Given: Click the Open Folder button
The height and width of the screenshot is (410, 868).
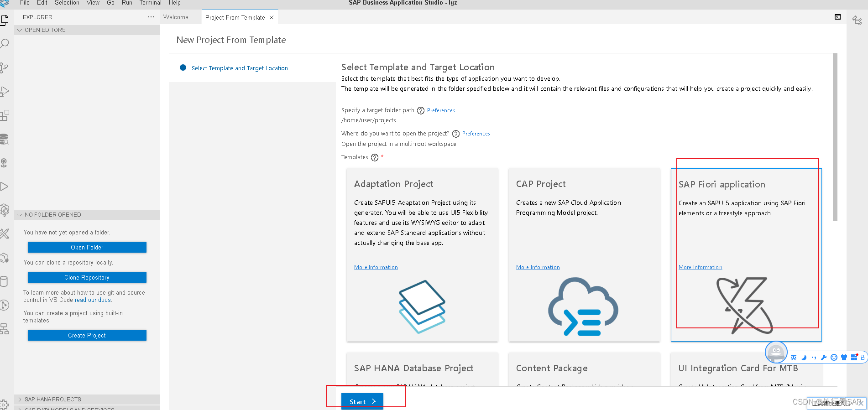Looking at the screenshot, I should point(87,247).
